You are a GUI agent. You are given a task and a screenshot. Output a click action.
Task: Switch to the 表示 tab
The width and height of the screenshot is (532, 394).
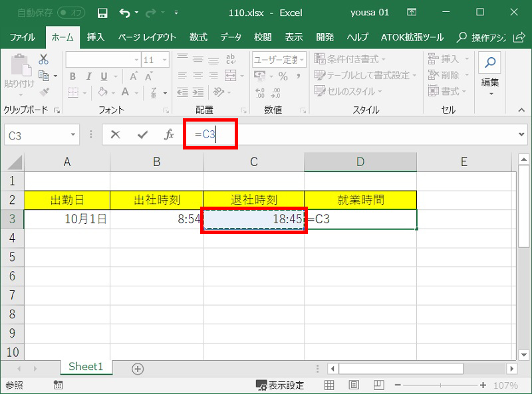[x=294, y=37]
